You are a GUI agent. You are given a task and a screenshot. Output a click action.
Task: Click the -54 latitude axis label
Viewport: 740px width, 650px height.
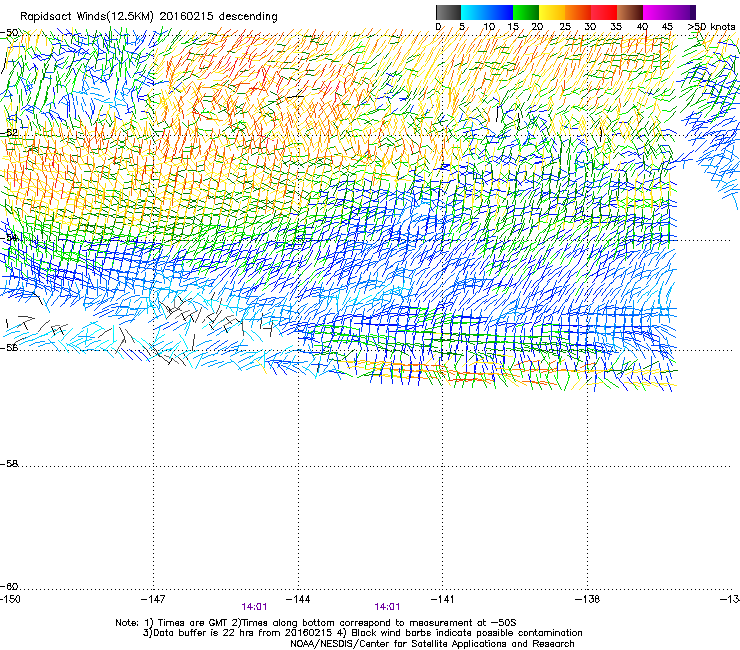(9, 237)
